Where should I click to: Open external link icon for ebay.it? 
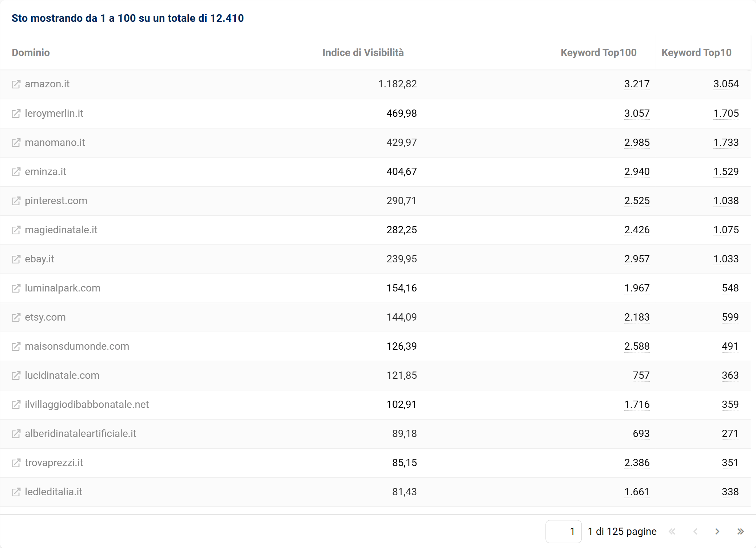[x=16, y=259]
